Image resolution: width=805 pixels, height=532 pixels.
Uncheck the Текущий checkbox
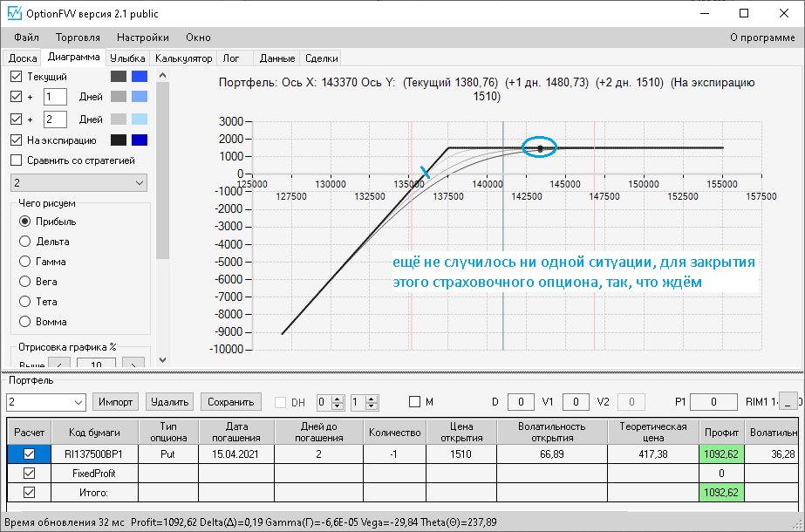coord(16,77)
